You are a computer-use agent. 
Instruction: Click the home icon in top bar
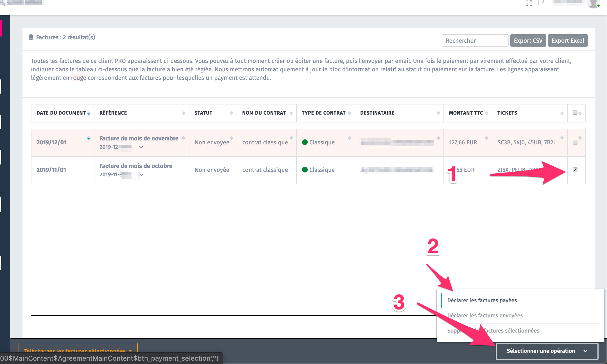pos(529,3)
